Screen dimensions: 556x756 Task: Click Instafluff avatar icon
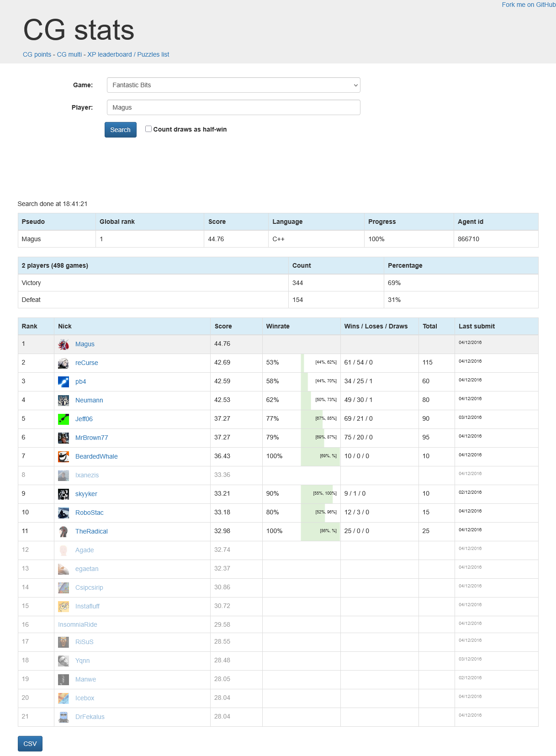[x=64, y=607]
